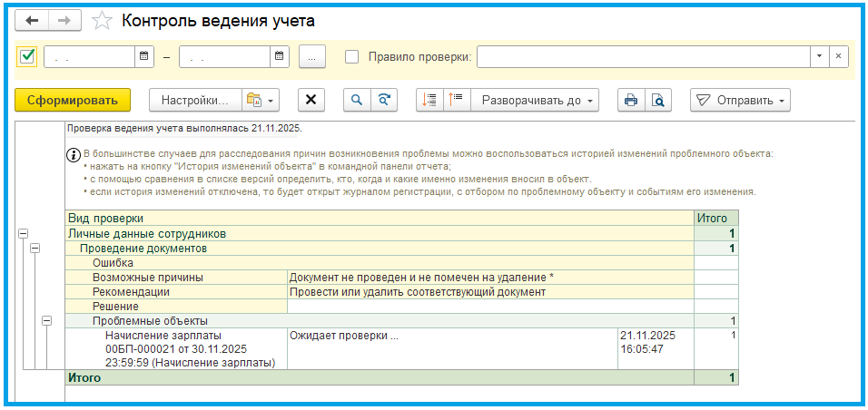
Task: Enable the Правило проверки checkbox
Action: tap(352, 56)
